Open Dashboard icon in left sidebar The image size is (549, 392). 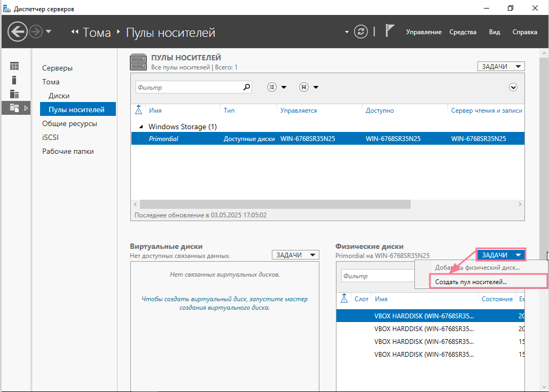[x=14, y=66]
